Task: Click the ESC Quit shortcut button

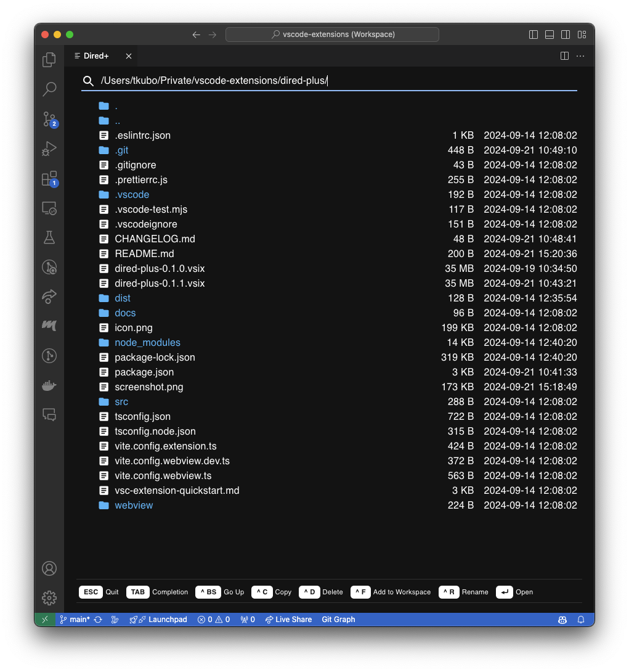Action: [99, 592]
